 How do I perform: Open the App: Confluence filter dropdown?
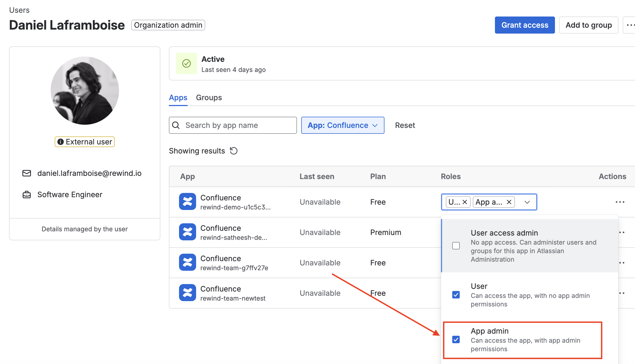point(343,125)
